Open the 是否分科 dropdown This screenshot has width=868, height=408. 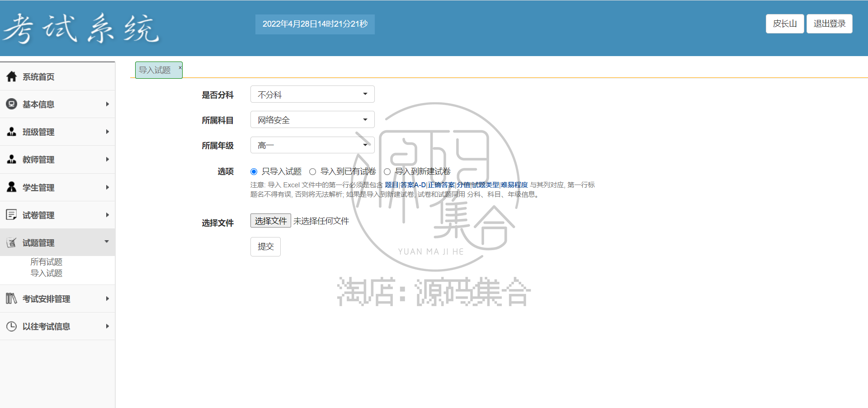pos(312,94)
